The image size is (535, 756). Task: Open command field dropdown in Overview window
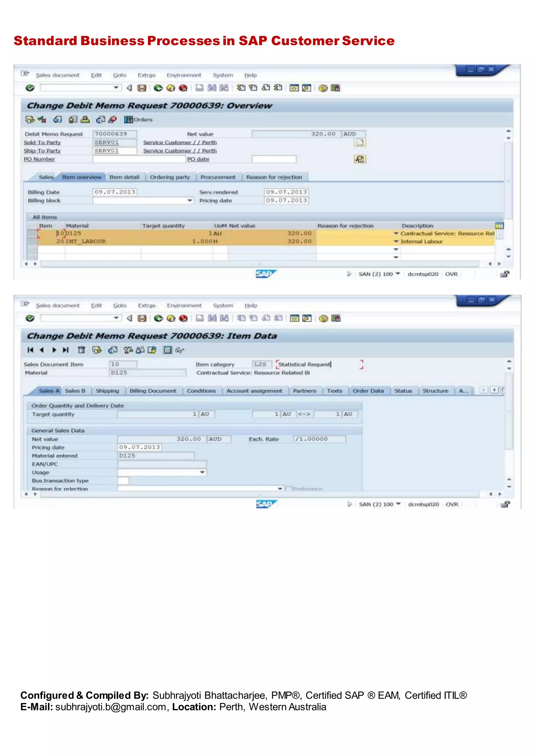pos(116,88)
